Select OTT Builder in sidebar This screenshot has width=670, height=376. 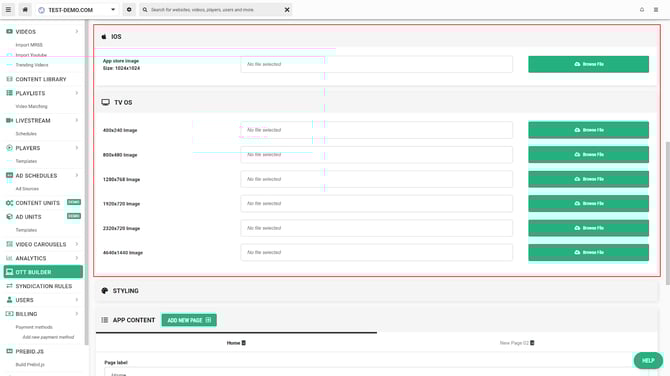(43, 272)
